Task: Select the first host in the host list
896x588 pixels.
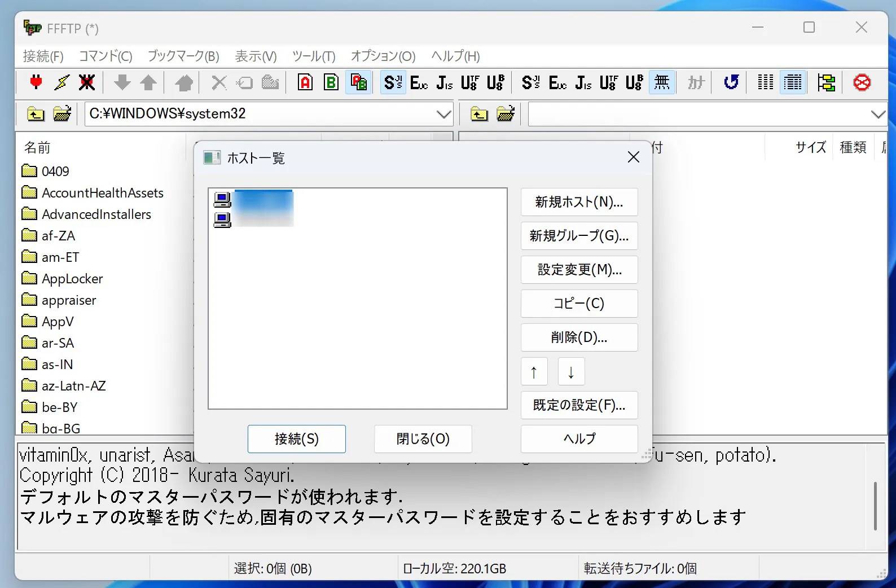Action: pos(254,199)
